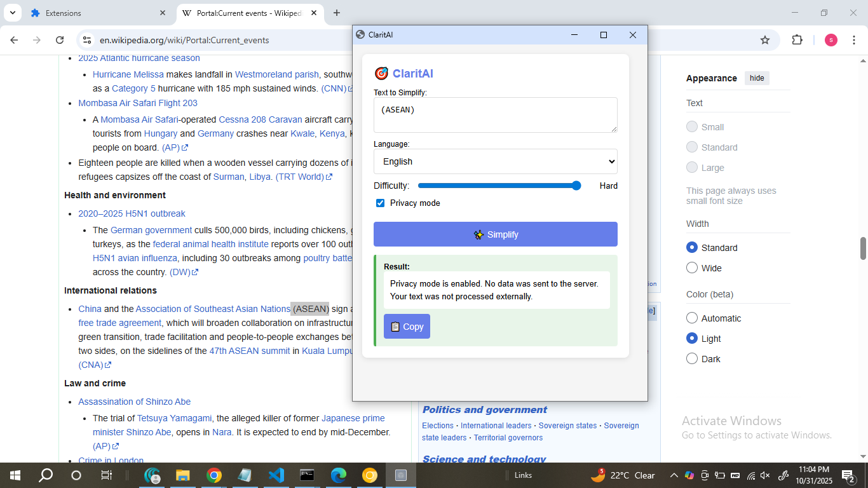
Task: Open the tab search dropdown arrow
Action: click(x=12, y=13)
